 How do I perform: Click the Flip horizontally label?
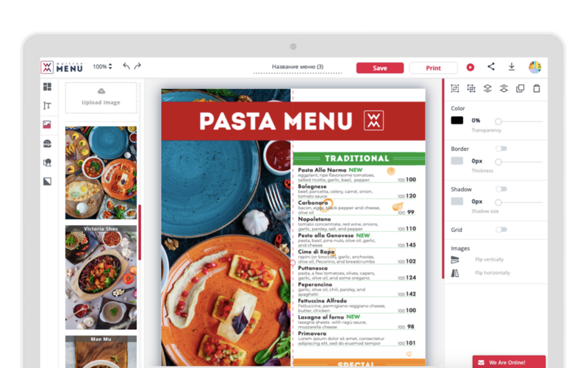coord(492,273)
